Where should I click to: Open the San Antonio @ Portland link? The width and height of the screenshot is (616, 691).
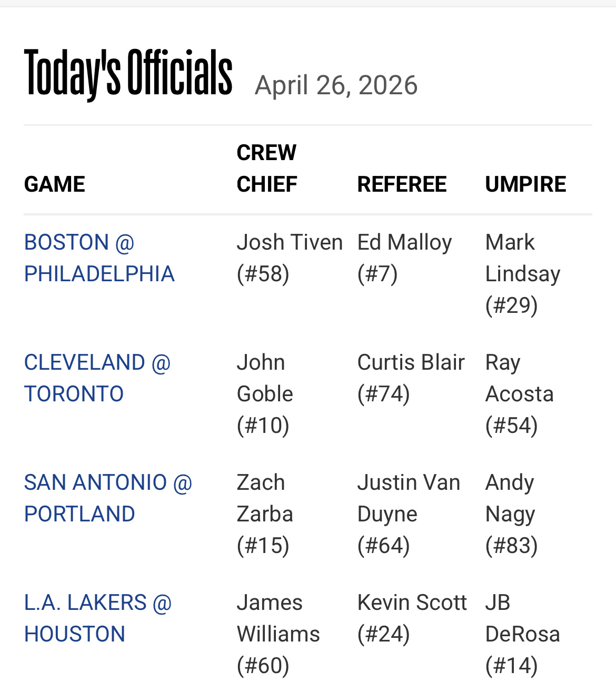click(108, 498)
